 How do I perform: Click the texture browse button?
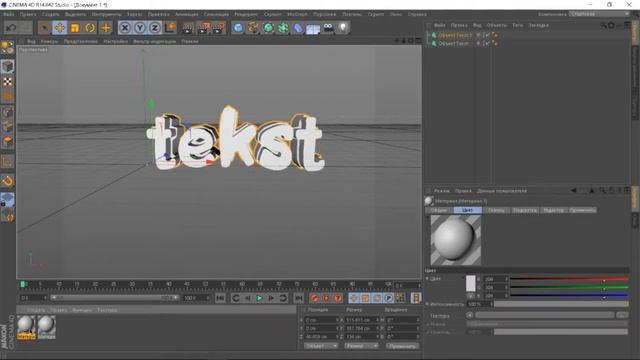click(x=622, y=315)
